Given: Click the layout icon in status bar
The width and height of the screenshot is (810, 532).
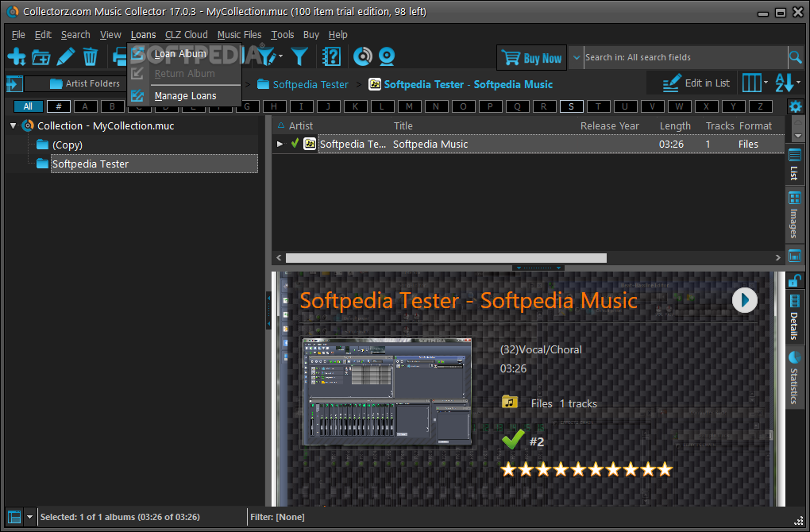Looking at the screenshot, I should [x=14, y=516].
